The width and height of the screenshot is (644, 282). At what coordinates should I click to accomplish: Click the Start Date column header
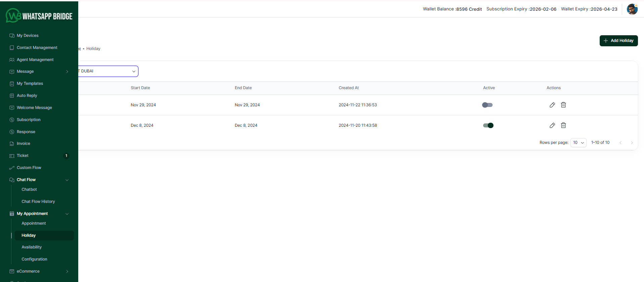tap(140, 88)
